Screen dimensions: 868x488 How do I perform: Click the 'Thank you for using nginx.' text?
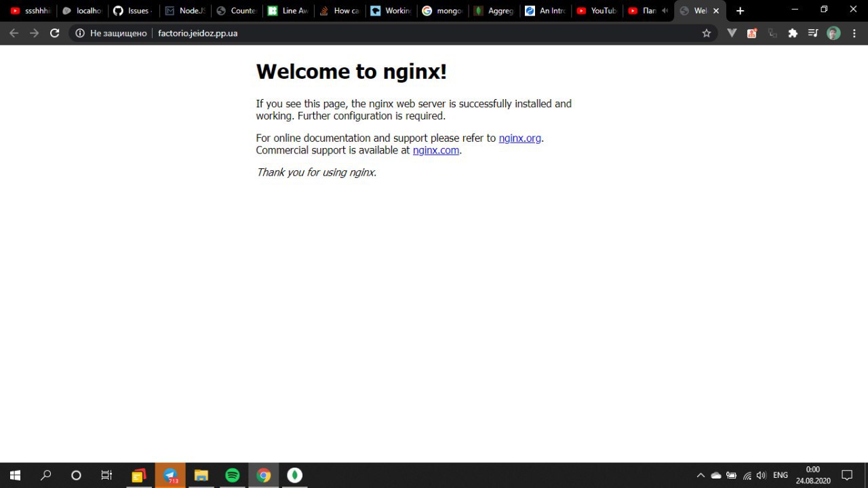(316, 172)
